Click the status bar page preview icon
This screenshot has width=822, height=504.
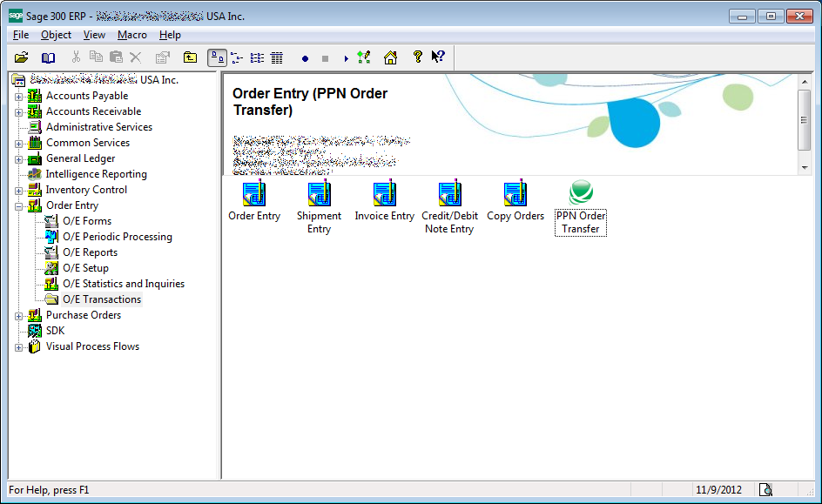pyautogui.click(x=765, y=490)
